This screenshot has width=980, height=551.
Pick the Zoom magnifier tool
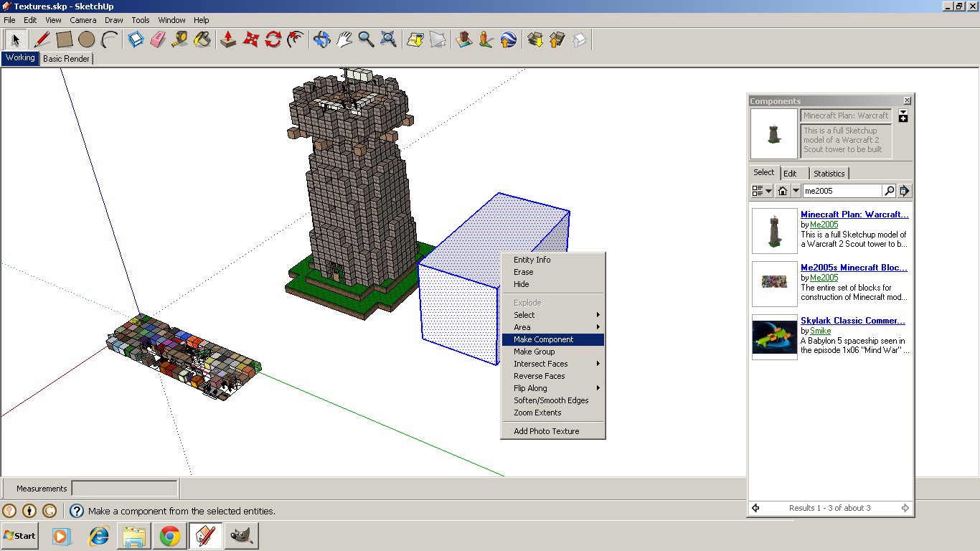pos(366,39)
